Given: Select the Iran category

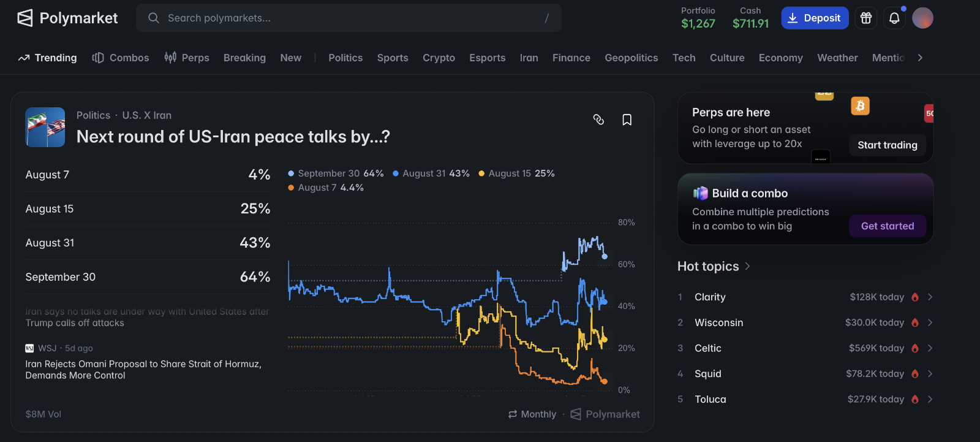Looking at the screenshot, I should coord(529,58).
